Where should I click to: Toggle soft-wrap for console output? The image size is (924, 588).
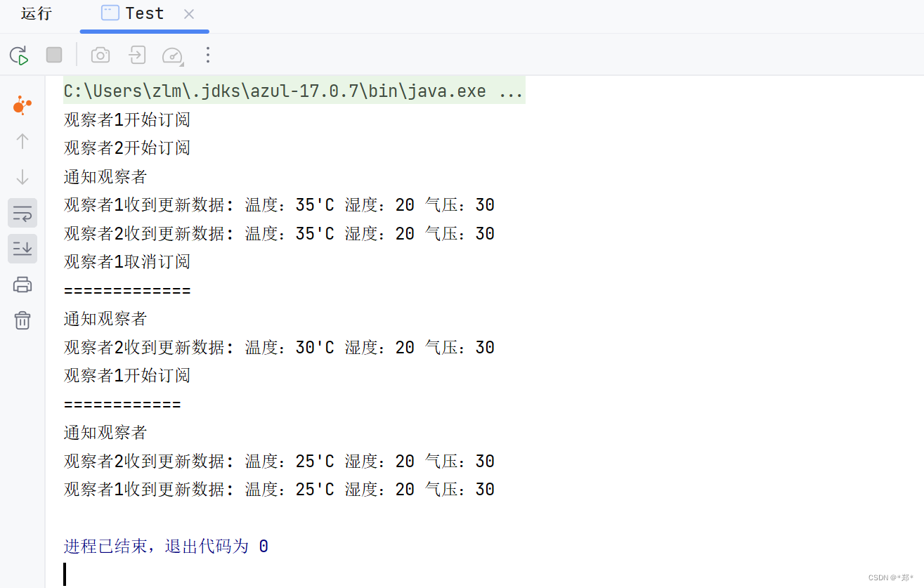(x=22, y=212)
